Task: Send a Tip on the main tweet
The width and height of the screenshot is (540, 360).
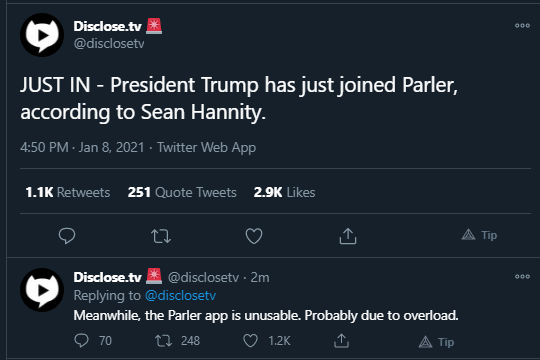Action: click(479, 235)
